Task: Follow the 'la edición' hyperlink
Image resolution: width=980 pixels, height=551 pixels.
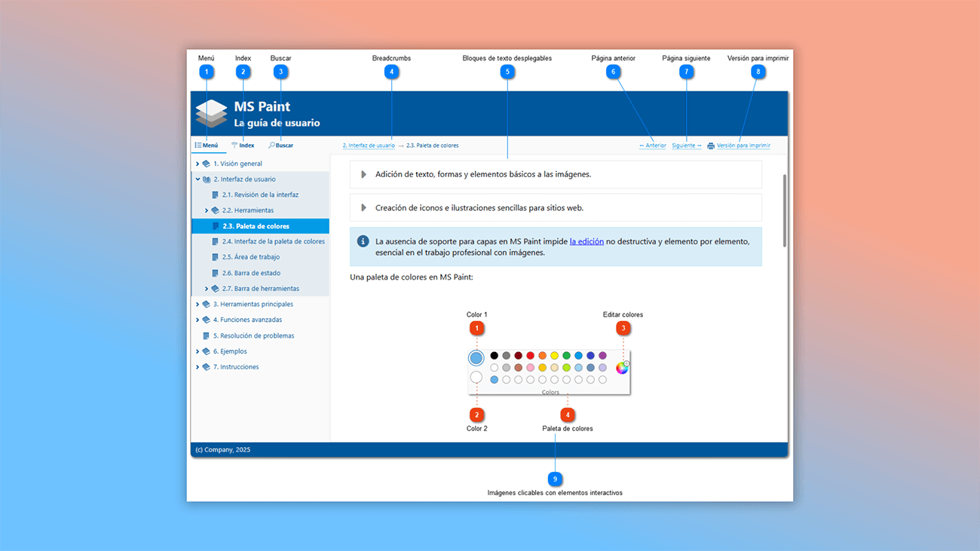Action: (586, 242)
